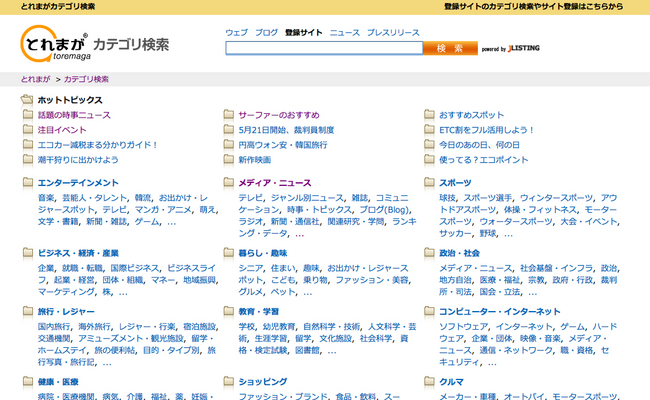Click folder icon next to おすすめスポット

coord(429,114)
